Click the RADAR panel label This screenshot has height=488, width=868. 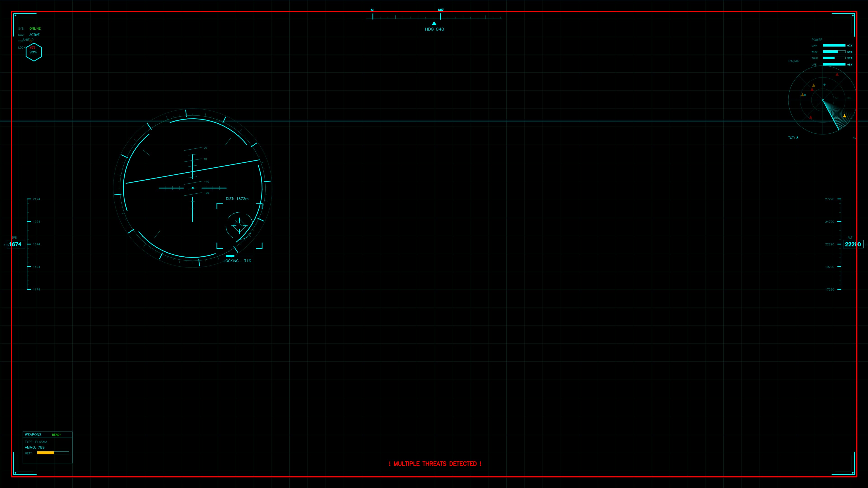[794, 61]
